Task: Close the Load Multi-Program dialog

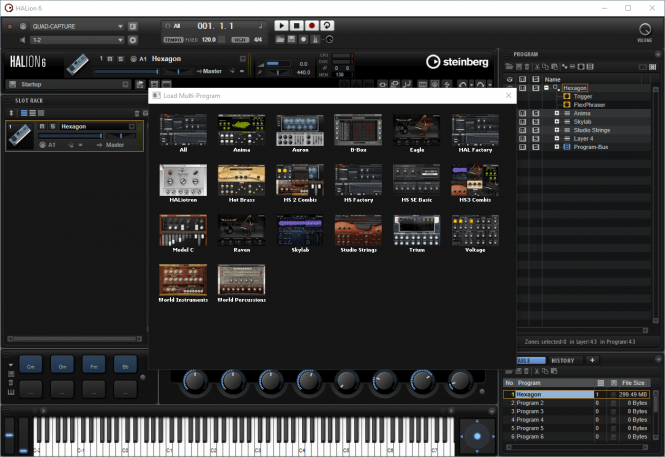Action: [509, 95]
